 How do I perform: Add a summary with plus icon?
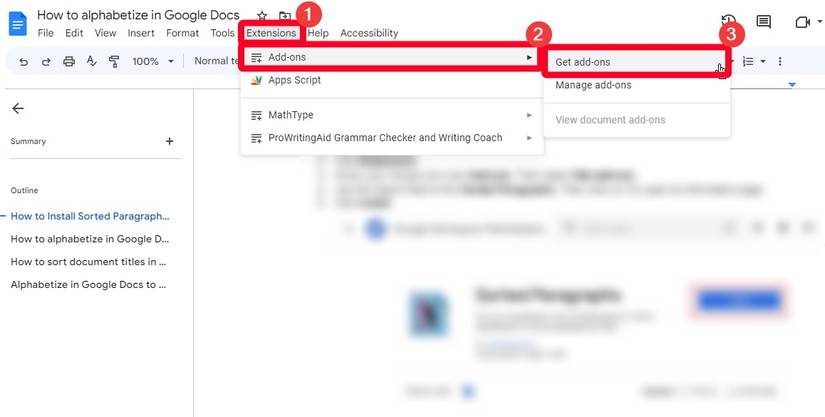169,141
